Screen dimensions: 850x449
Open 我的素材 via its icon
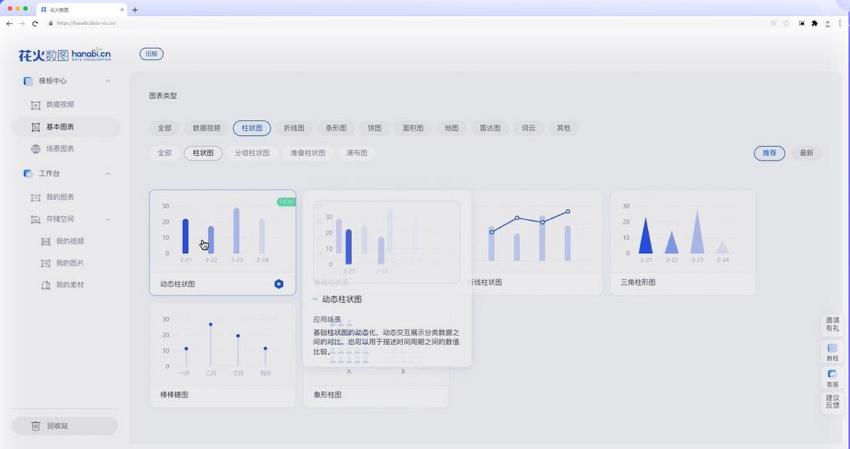(46, 285)
